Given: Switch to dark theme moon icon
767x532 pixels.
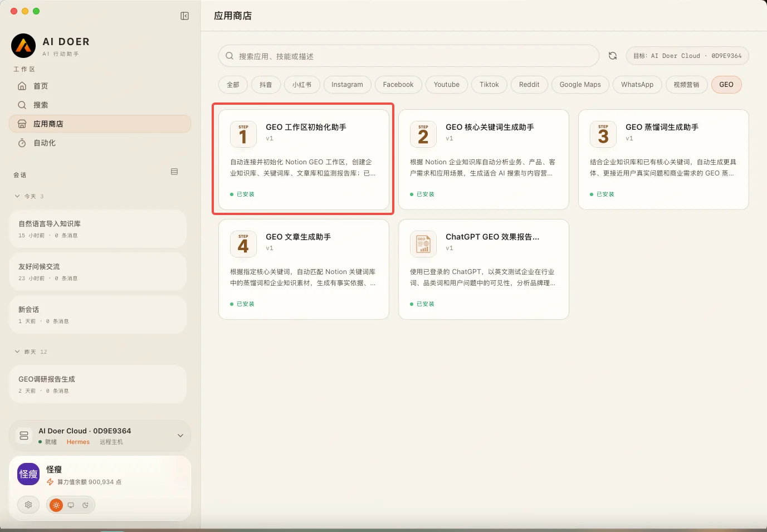Looking at the screenshot, I should (x=85, y=505).
